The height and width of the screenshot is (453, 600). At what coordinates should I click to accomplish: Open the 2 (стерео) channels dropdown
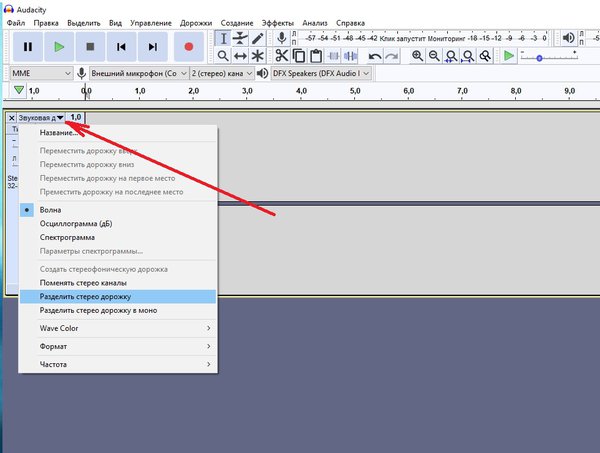click(x=222, y=73)
